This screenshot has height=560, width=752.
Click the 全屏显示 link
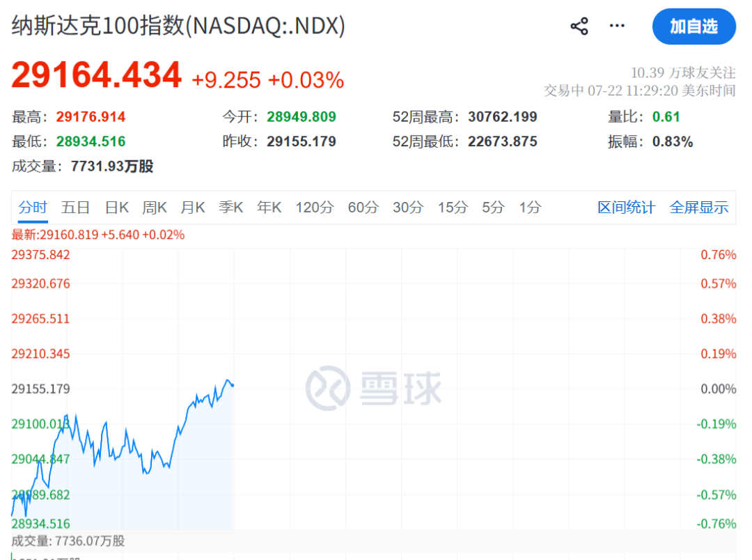coord(699,208)
